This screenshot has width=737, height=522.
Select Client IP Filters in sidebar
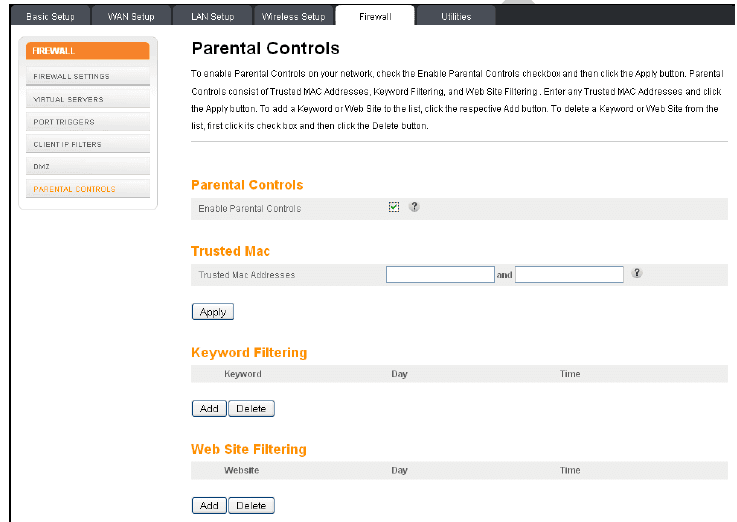click(x=85, y=144)
